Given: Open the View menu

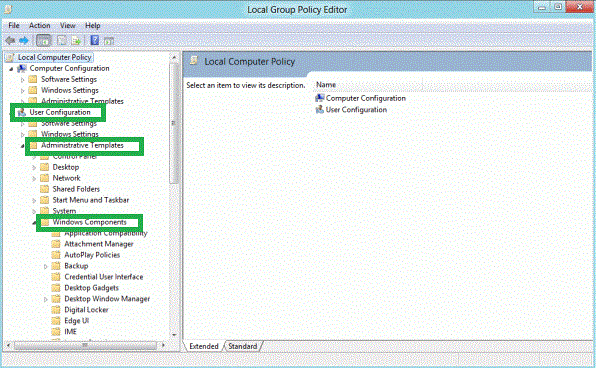Looking at the screenshot, I should (68, 25).
